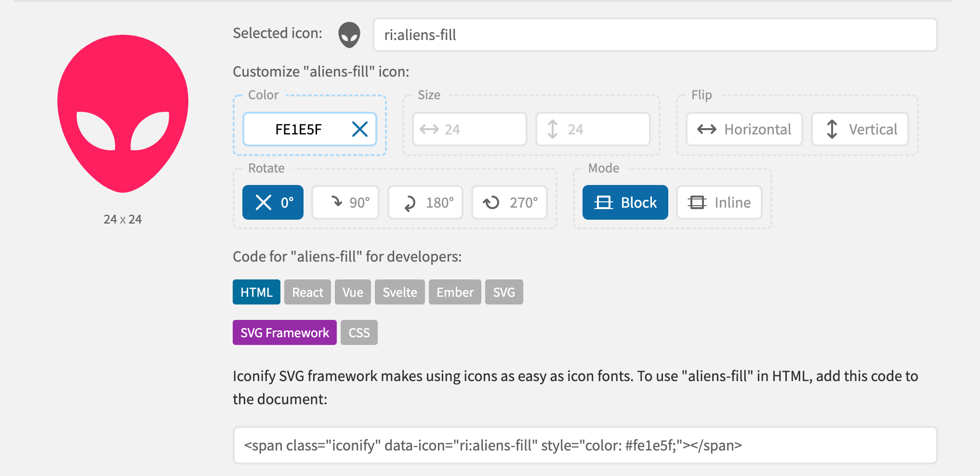Select the SVG Framework sub-tab
The width and height of the screenshot is (980, 476).
[285, 332]
